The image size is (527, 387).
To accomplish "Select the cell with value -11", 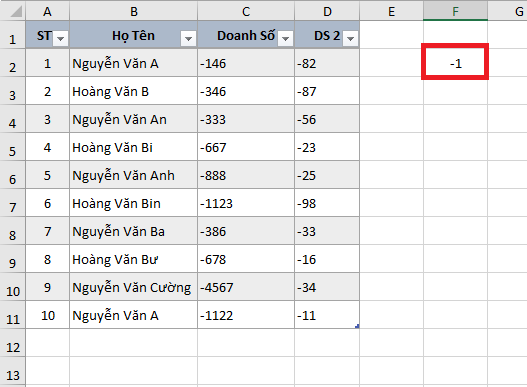I will click(x=327, y=315).
